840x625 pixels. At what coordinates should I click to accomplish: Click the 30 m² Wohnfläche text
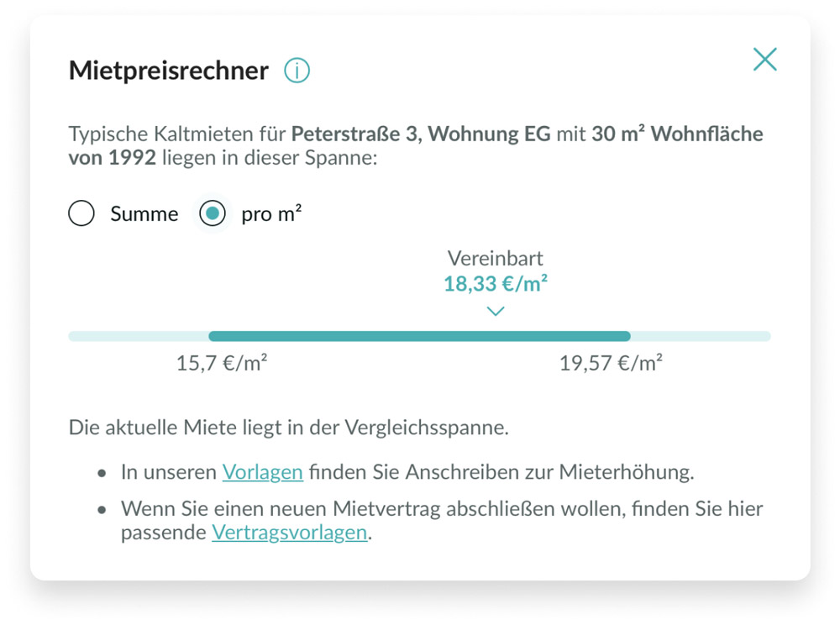tap(677, 134)
